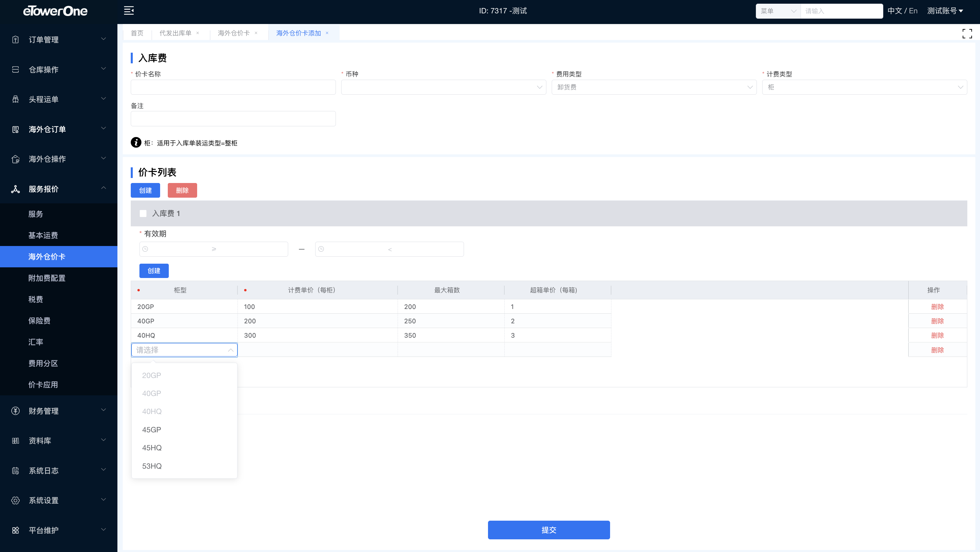
Task: Open 附加费配置 in the sidebar
Action: pyautogui.click(x=47, y=278)
